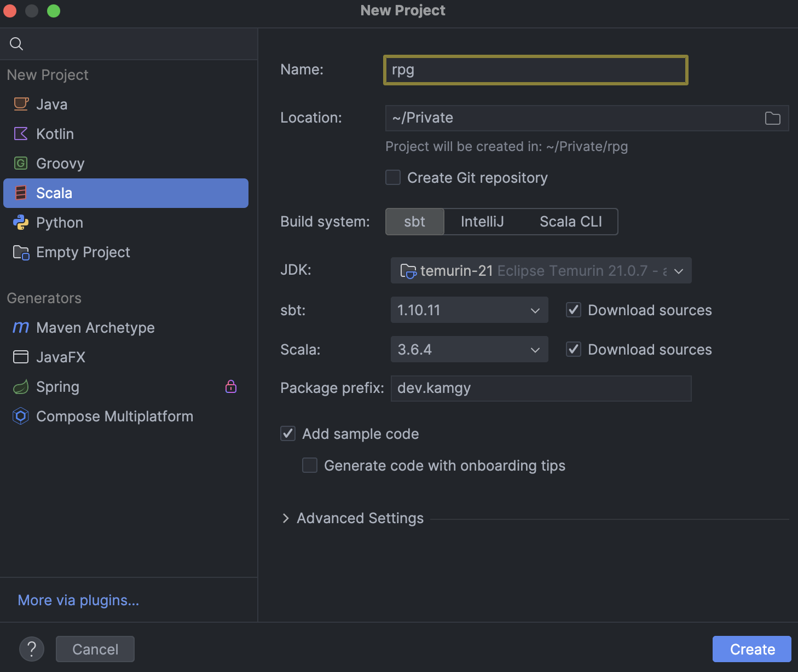798x672 pixels.
Task: Select the Kotlin project type icon
Action: tap(21, 134)
